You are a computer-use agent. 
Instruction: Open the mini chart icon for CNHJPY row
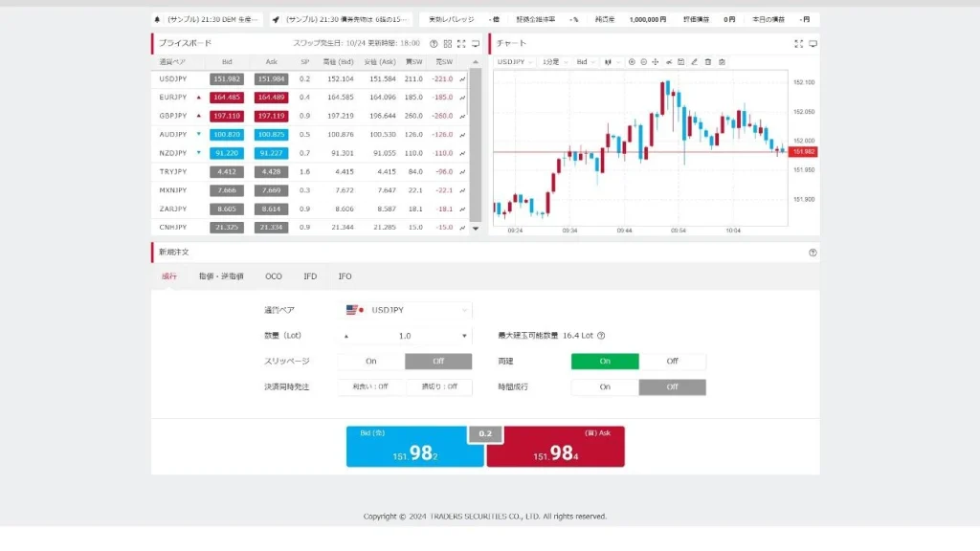(462, 228)
